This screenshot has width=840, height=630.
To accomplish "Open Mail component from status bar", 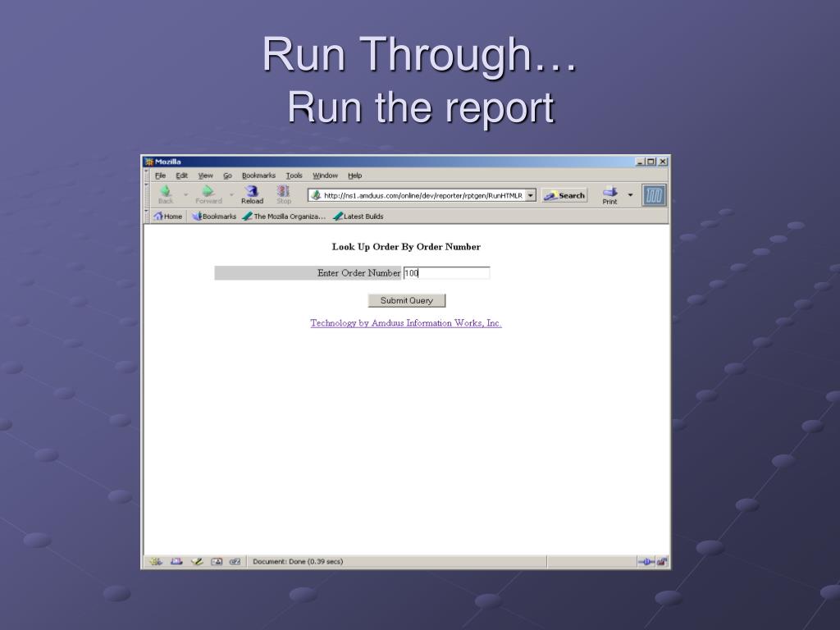I will [177, 561].
